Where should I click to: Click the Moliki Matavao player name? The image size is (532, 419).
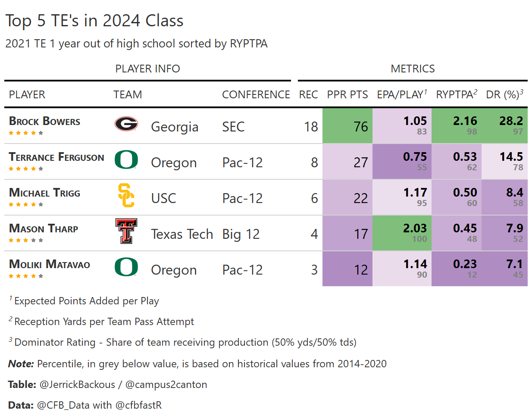coord(50,264)
